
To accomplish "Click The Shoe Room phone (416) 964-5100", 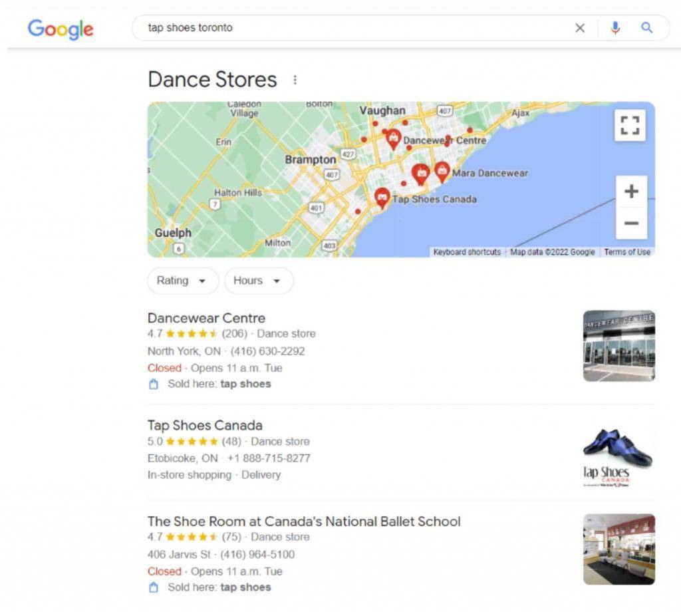I will 257,554.
